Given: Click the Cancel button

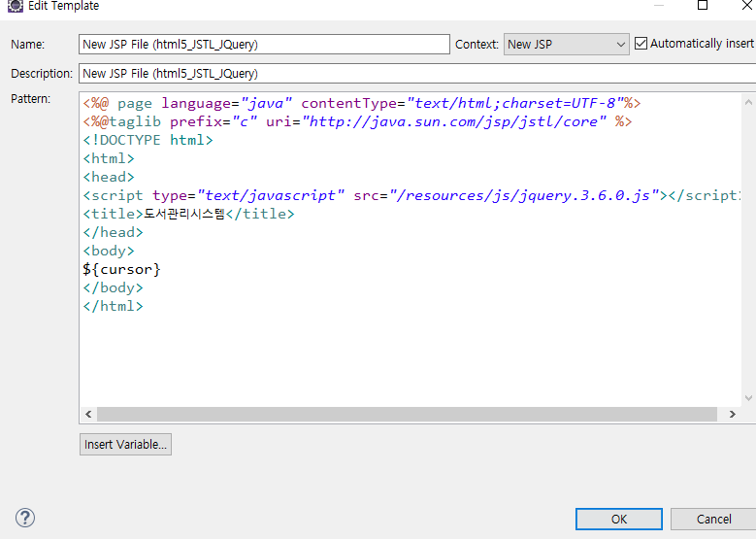Looking at the screenshot, I should point(713,520).
